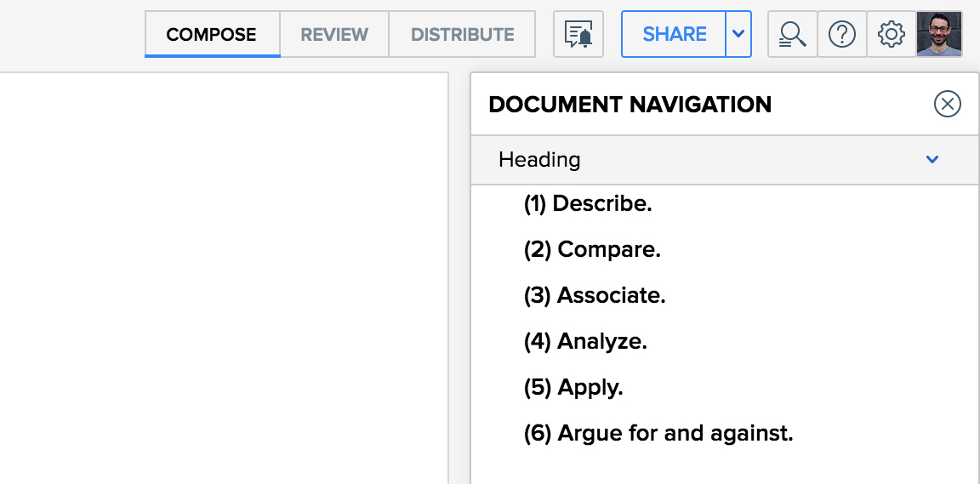Switch to the Distribute tab

pos(462,35)
